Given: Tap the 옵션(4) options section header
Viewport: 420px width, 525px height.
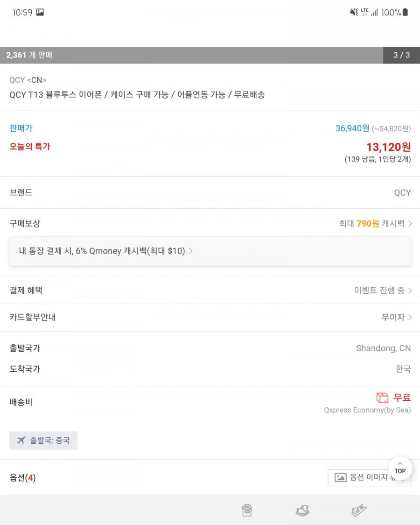Looking at the screenshot, I should (22, 477).
